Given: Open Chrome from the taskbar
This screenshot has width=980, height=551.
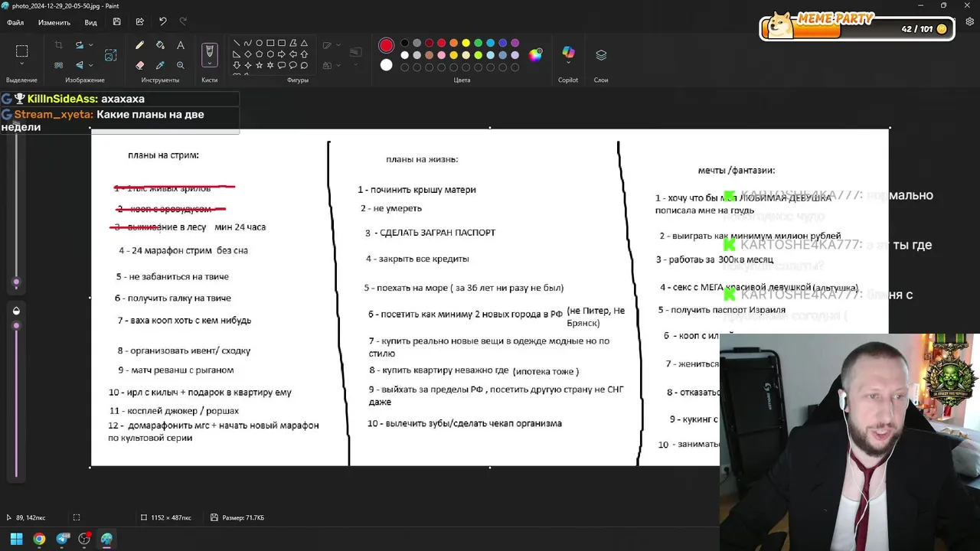Looking at the screenshot, I should point(39,539).
